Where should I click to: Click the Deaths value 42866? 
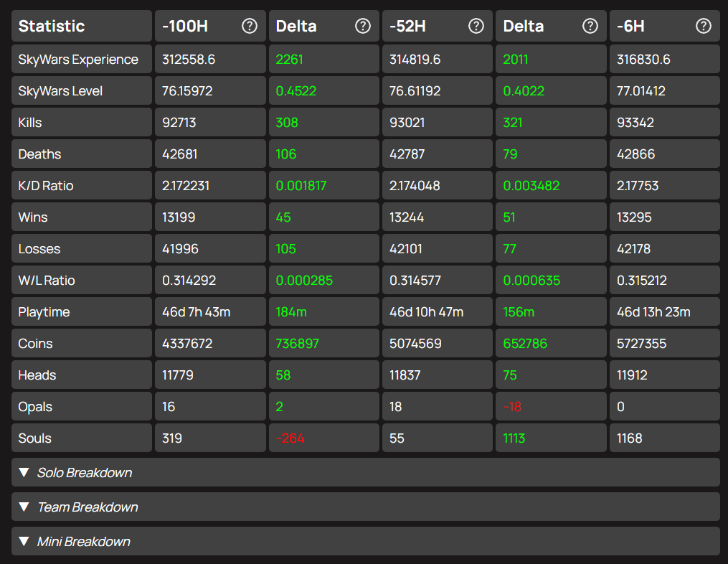tap(635, 154)
